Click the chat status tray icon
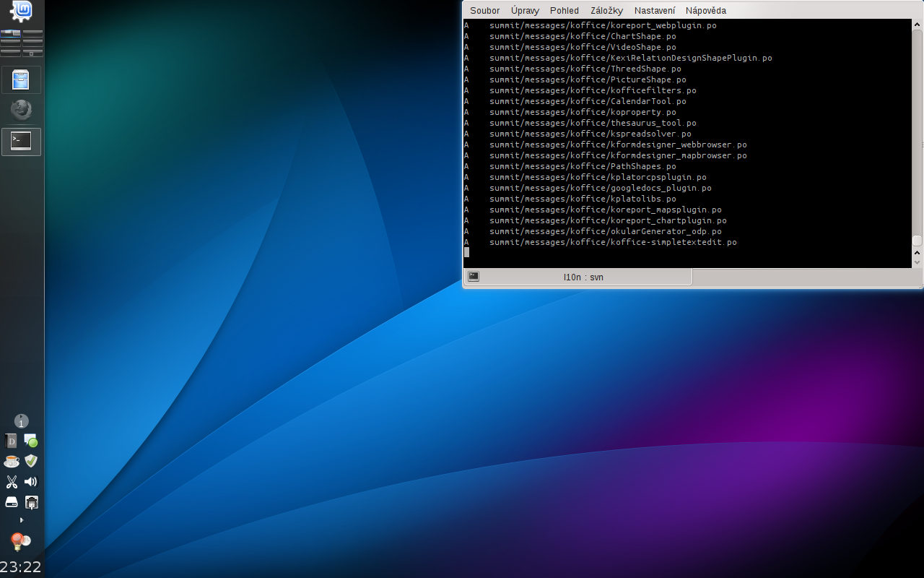The image size is (924, 578). pyautogui.click(x=30, y=441)
